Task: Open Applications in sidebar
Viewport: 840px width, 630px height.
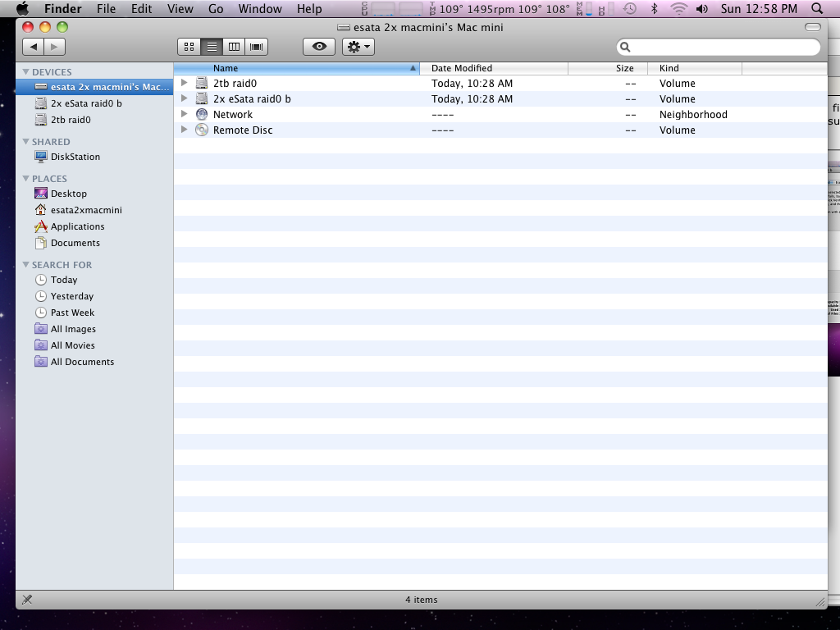Action: (94, 226)
